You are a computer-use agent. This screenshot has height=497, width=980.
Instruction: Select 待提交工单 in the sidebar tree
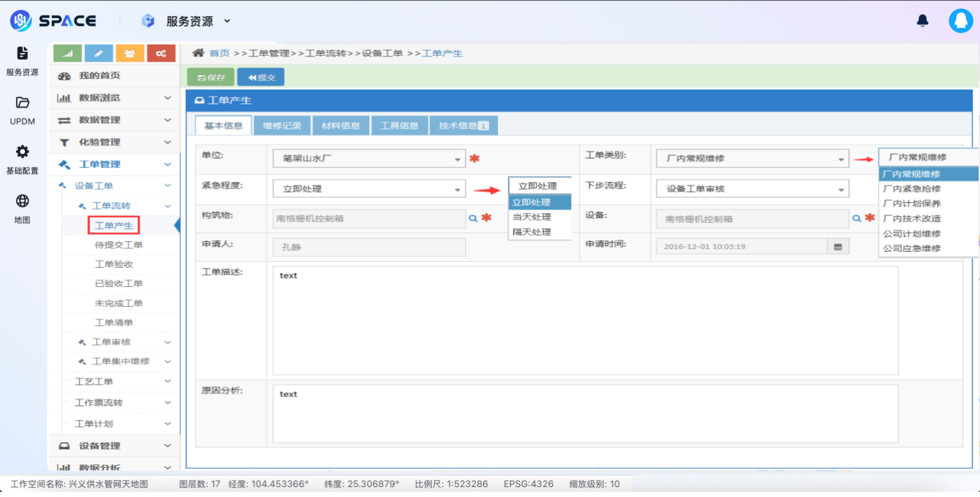coord(119,245)
